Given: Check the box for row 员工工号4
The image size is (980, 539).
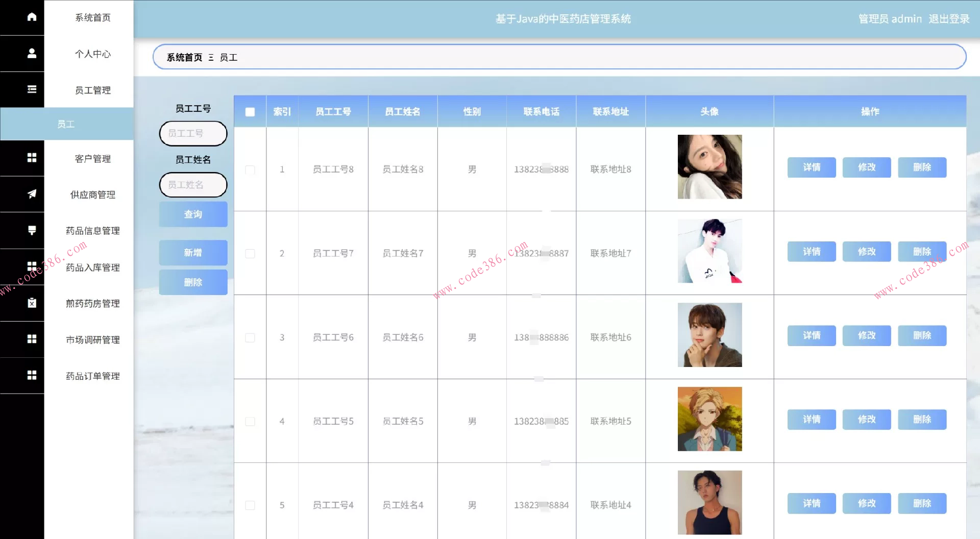Looking at the screenshot, I should point(250,505).
